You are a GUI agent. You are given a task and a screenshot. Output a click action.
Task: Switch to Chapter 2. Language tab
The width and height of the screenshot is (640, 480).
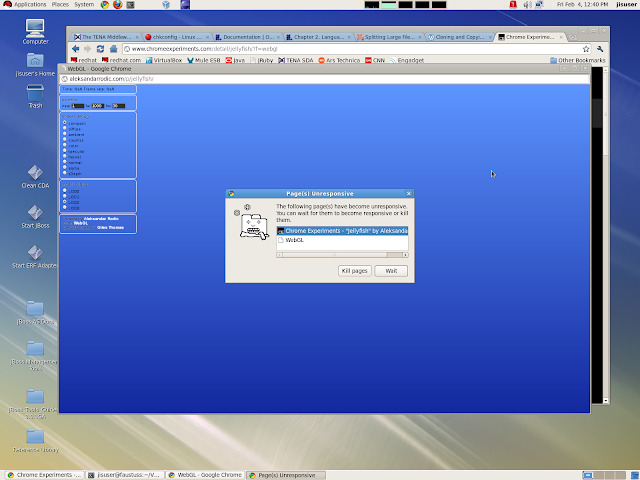[x=318, y=37]
